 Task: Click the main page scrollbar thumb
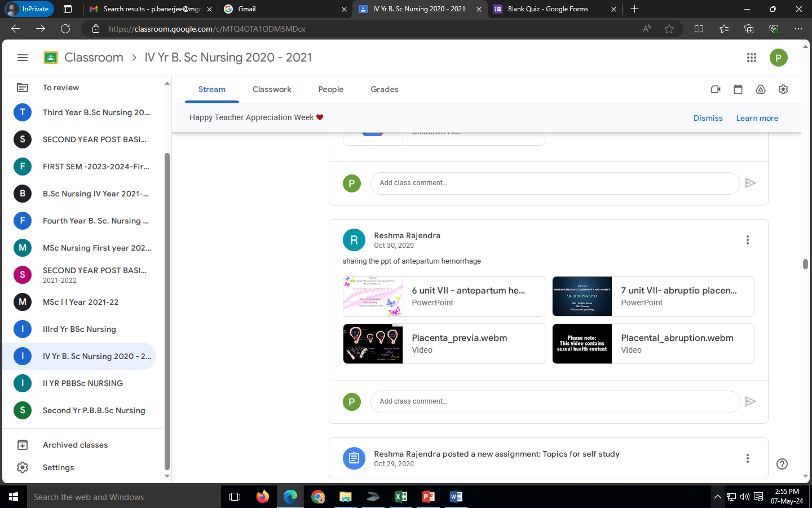[805, 264]
